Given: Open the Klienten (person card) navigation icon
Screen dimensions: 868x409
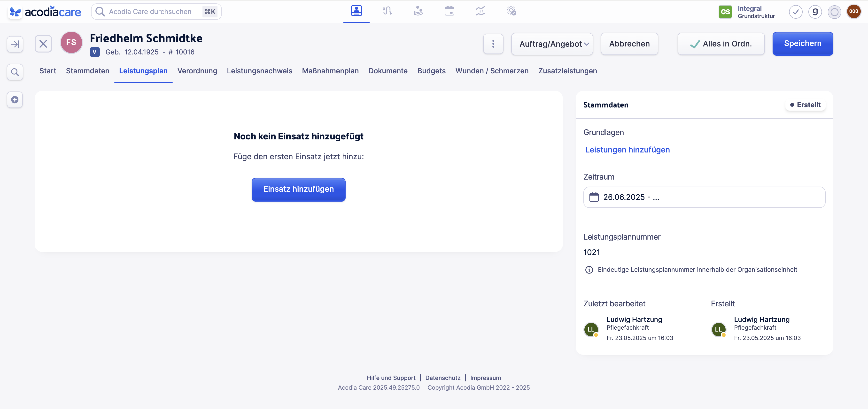Looking at the screenshot, I should coord(356,11).
